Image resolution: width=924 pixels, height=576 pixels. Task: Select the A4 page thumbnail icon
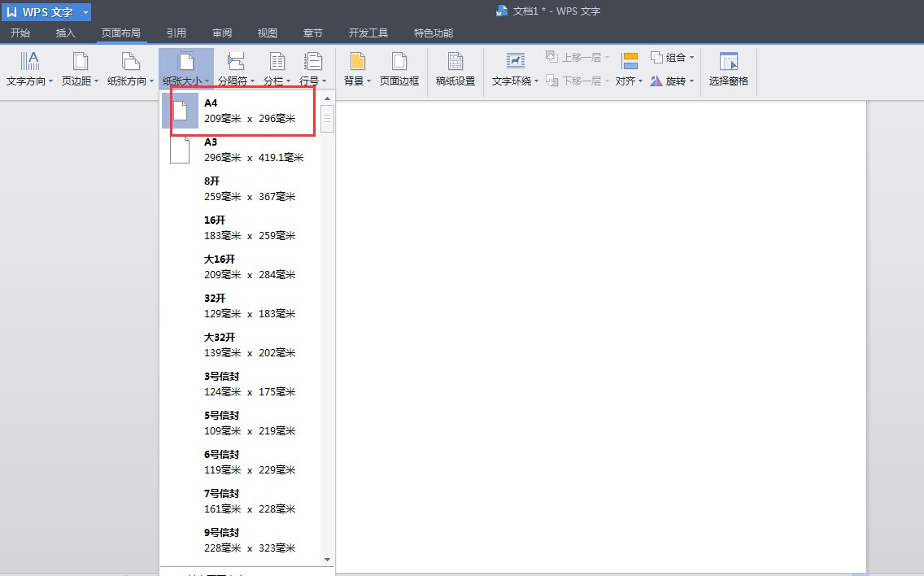(181, 111)
